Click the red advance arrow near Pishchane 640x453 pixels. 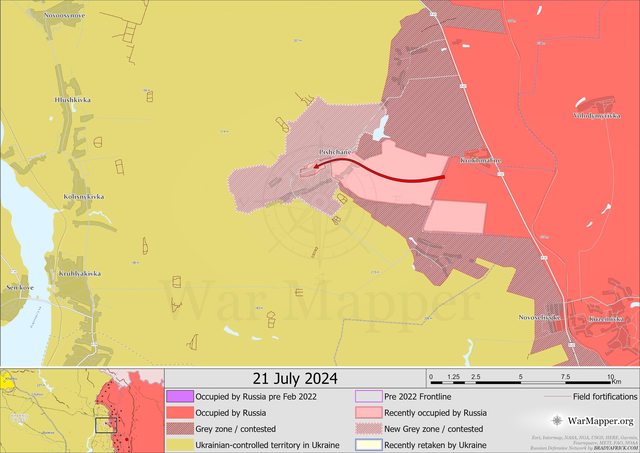[380, 170]
